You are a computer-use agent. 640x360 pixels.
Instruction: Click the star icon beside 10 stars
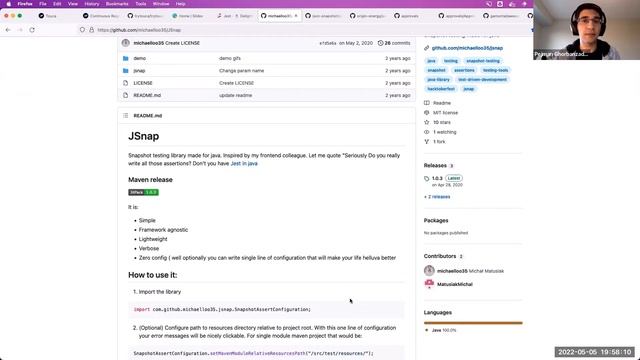pyautogui.click(x=427, y=122)
